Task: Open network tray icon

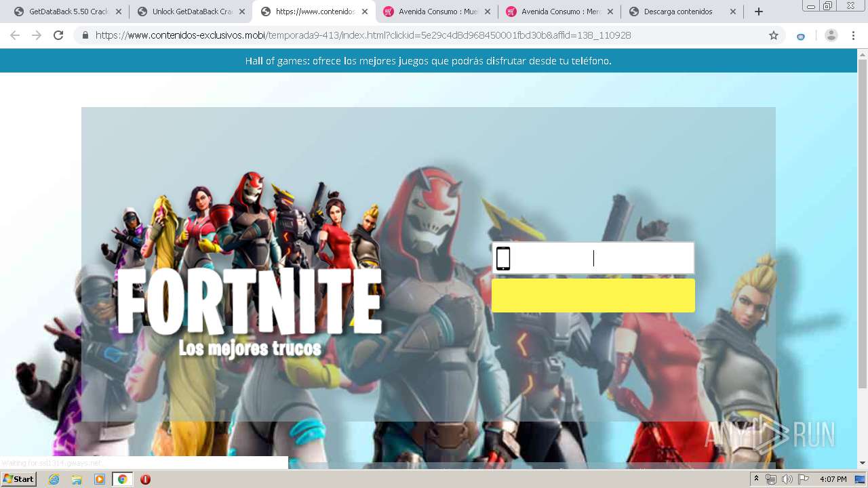Action: click(771, 479)
